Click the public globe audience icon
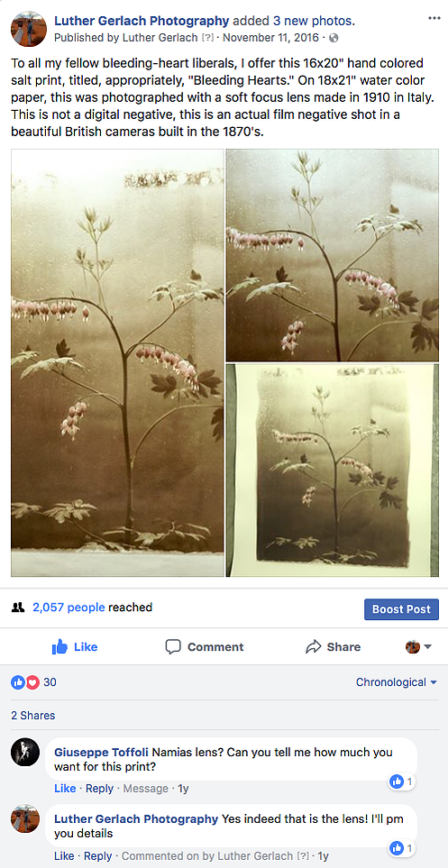 pyautogui.click(x=334, y=38)
